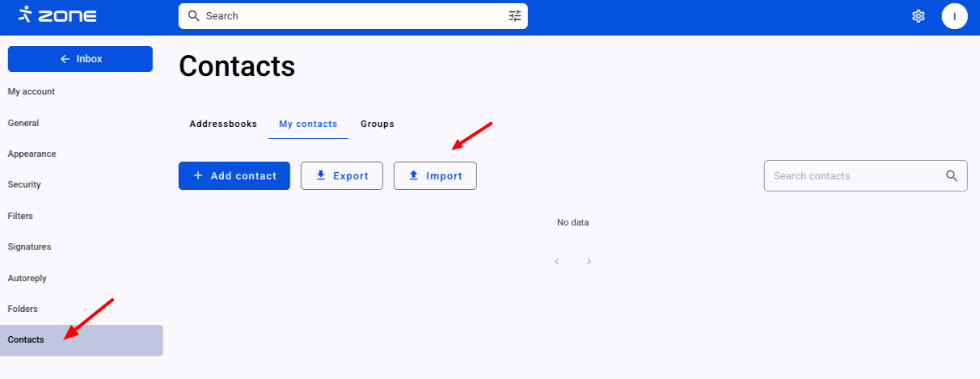Switch to Addressbooks tab
Screen dimensions: 980x379
point(223,124)
